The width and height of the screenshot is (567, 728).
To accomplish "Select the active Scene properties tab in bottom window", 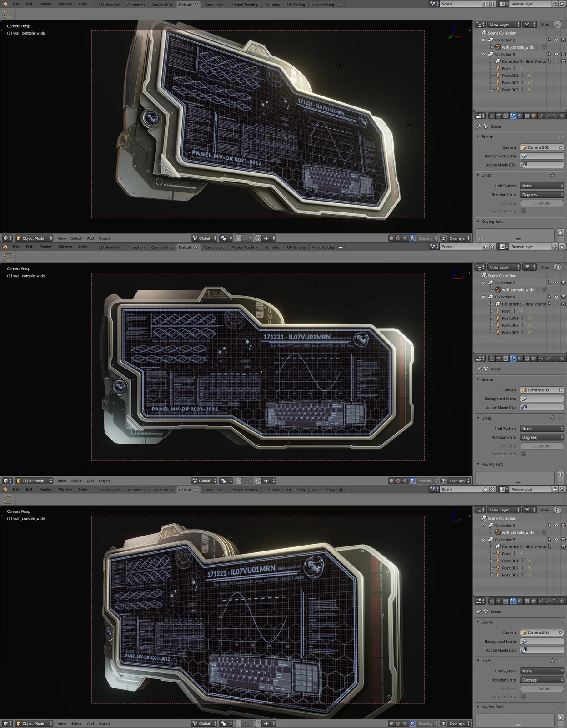I will (513, 601).
